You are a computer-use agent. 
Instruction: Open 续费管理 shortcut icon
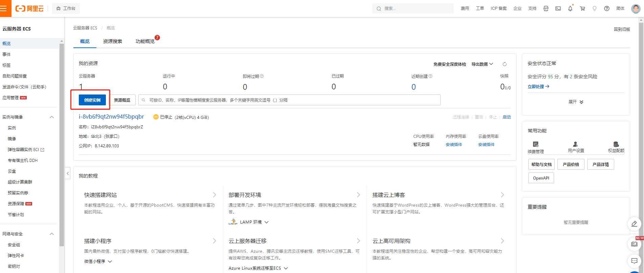click(x=536, y=144)
